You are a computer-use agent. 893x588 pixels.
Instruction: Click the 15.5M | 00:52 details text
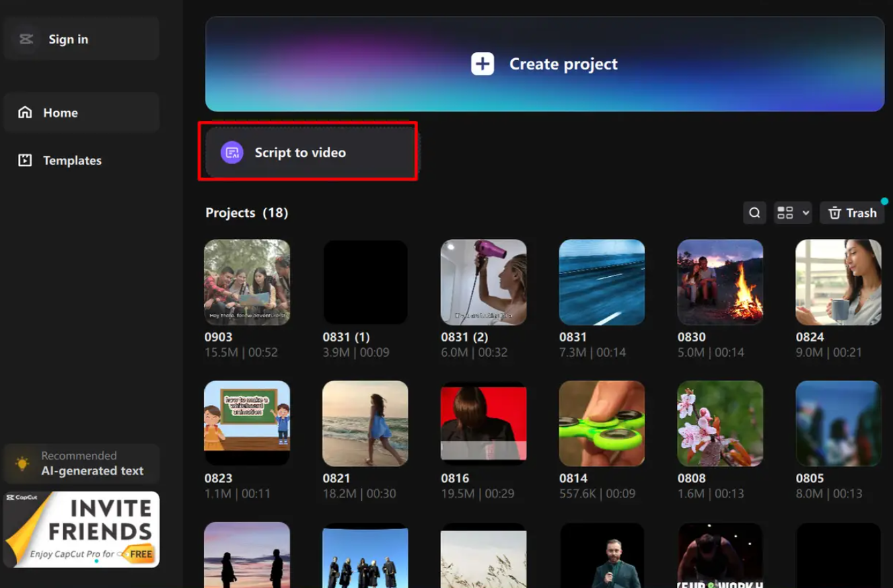(241, 353)
